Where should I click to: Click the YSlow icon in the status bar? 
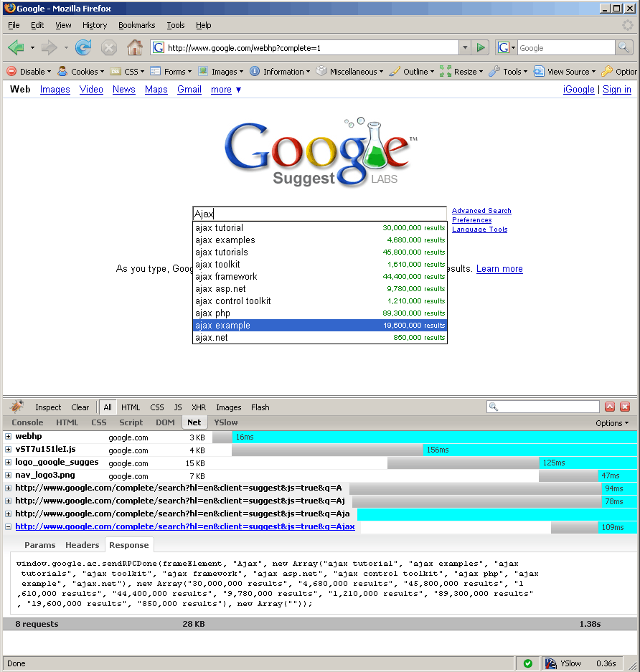tap(550, 663)
